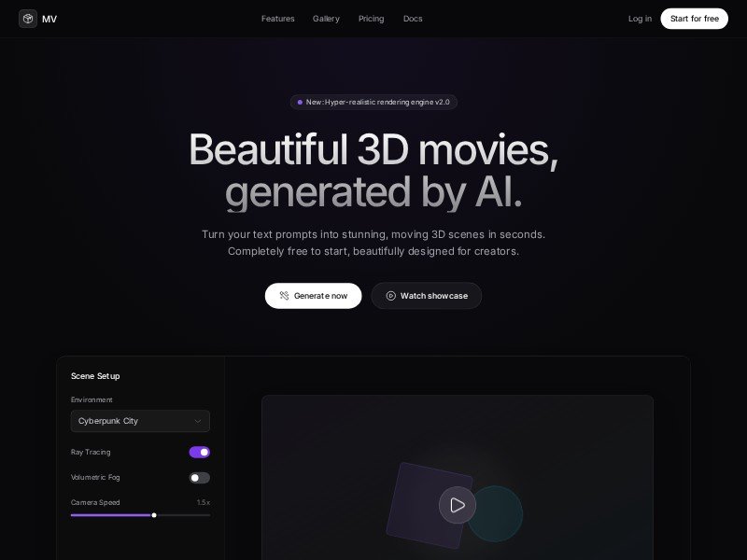Image resolution: width=747 pixels, height=560 pixels.
Task: Click the purple dot in the announcement badge
Action: 300,102
